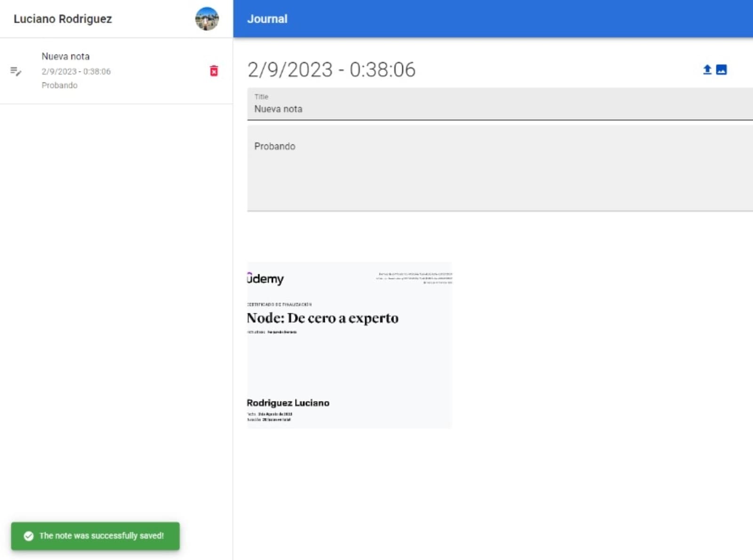Click the note date 2/9/2023 in the sidebar
The image size is (753, 560).
[76, 72]
